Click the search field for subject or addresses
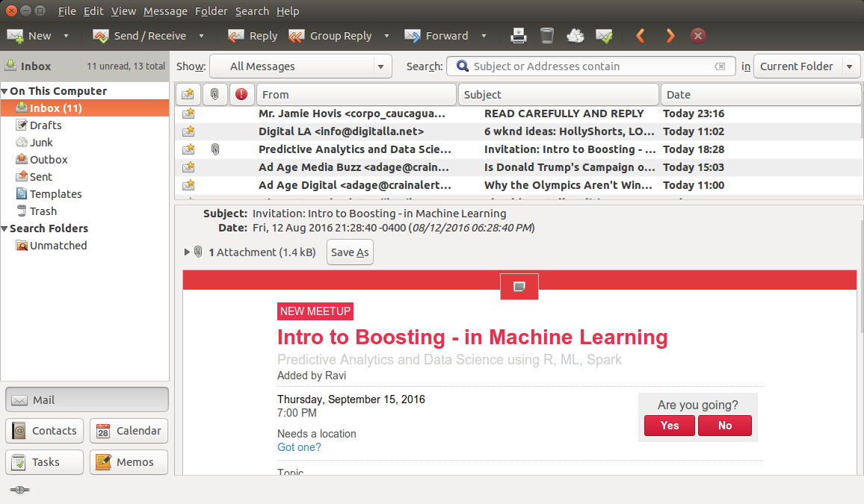Screen dimensions: 864x504 [x=590, y=66]
